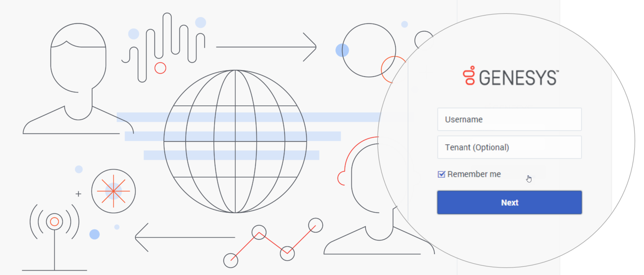Click the wireframe globe illustration
This screenshot has width=644, height=275.
pyautogui.click(x=235, y=141)
